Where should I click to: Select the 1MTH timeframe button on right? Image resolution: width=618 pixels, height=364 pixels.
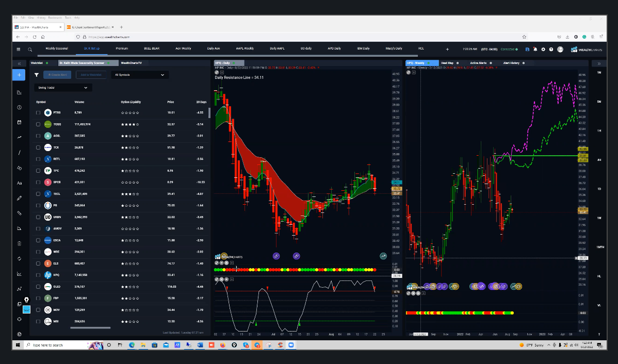(x=600, y=247)
